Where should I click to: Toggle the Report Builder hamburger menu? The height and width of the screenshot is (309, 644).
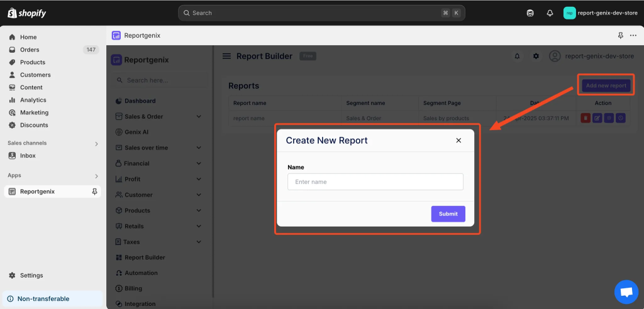[x=226, y=56]
